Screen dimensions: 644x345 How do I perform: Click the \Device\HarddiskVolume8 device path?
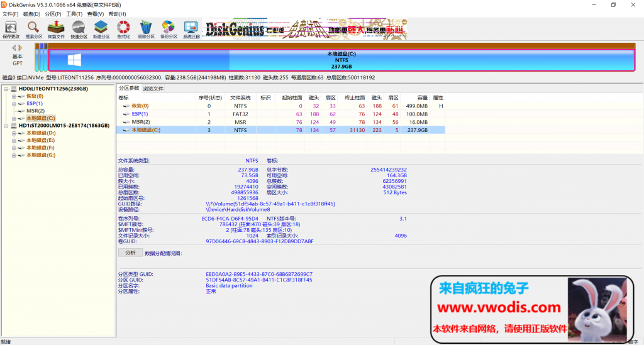238,210
